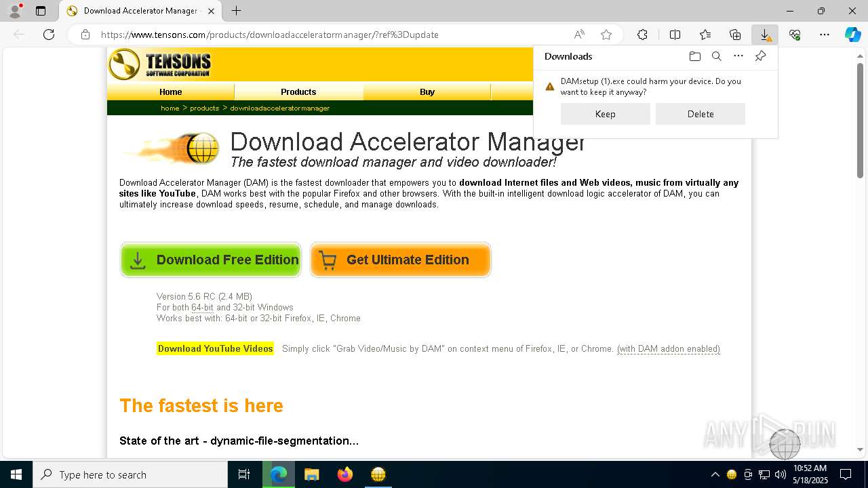Open the network tray icon
The image size is (868, 488).
(x=764, y=474)
